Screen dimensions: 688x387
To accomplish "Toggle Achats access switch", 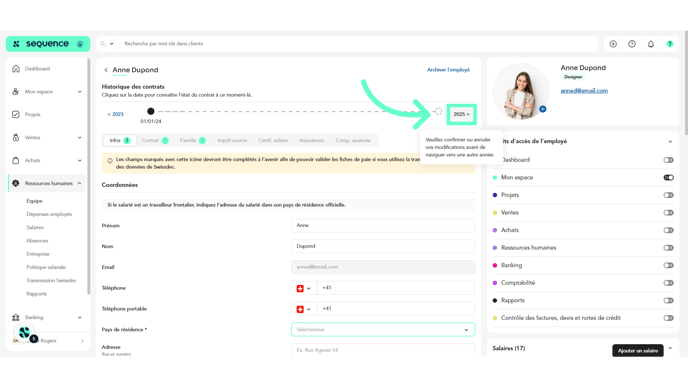I will point(668,230).
